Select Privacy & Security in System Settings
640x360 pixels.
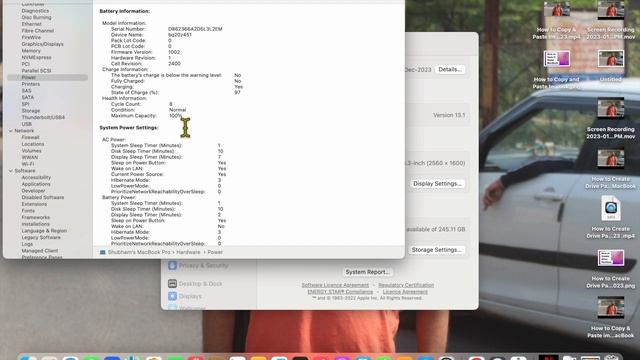(203, 266)
